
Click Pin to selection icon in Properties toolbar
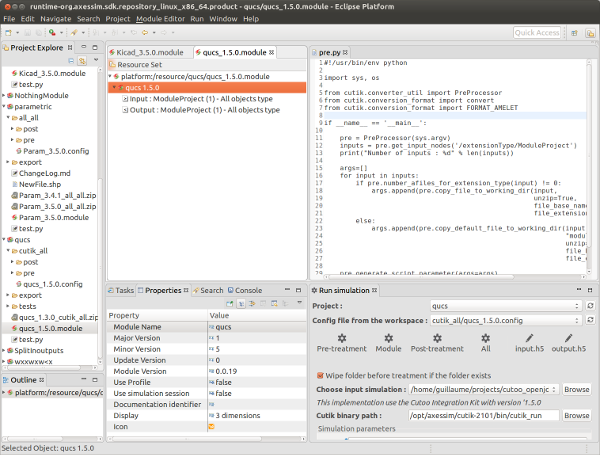point(230,303)
